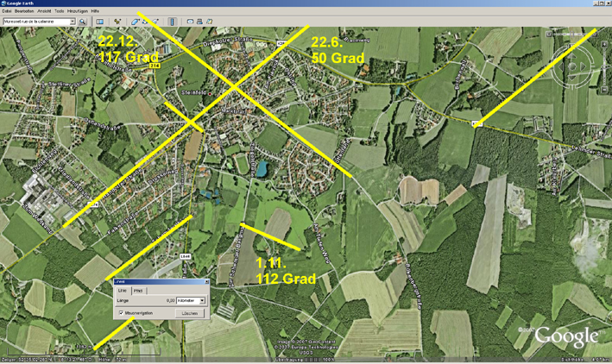Click the Steinfeld place label on map
Viewport: 612px width, 364px height.
coord(194,93)
